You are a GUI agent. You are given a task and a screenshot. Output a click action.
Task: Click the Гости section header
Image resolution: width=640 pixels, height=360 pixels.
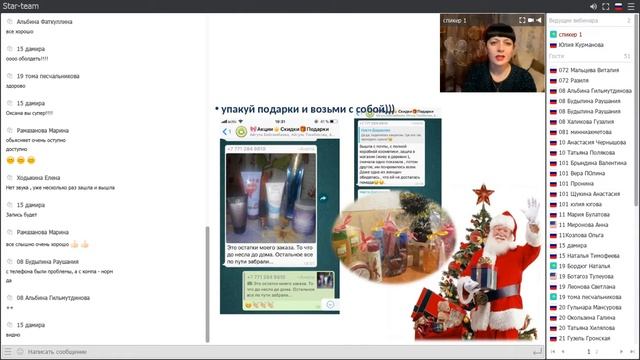coord(590,56)
